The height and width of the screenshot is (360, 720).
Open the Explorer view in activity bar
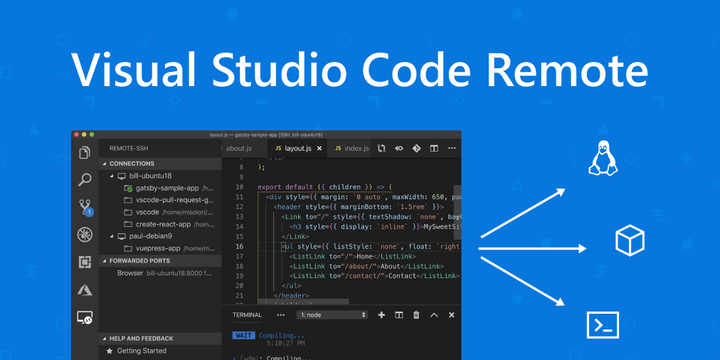click(84, 152)
